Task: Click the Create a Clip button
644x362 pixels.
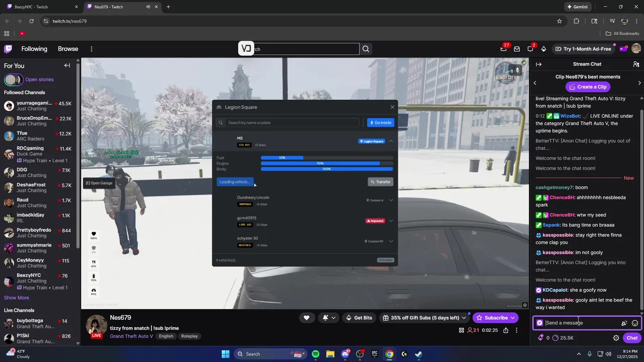Action: (x=587, y=87)
